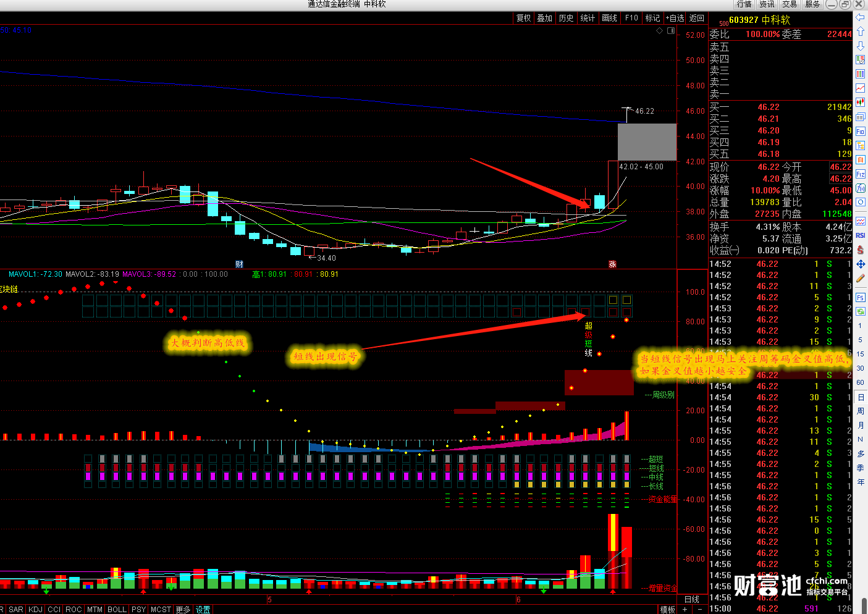Screen dimensions: 868x614
Task: Open the 统计 statistics menu
Action: 588,19
